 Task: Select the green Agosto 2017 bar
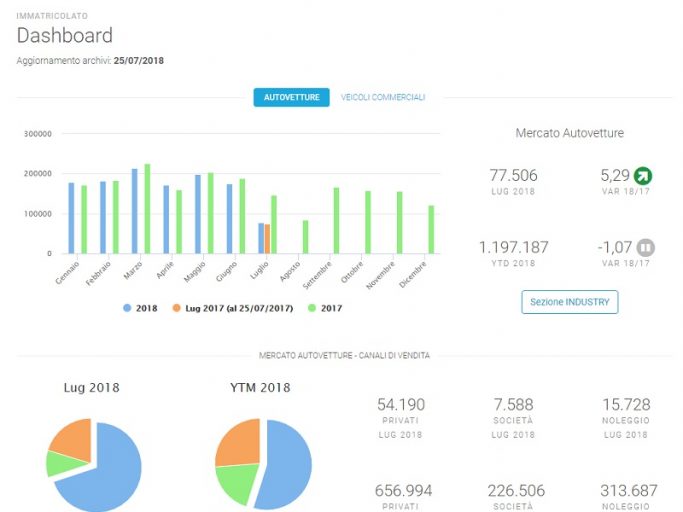pos(306,237)
